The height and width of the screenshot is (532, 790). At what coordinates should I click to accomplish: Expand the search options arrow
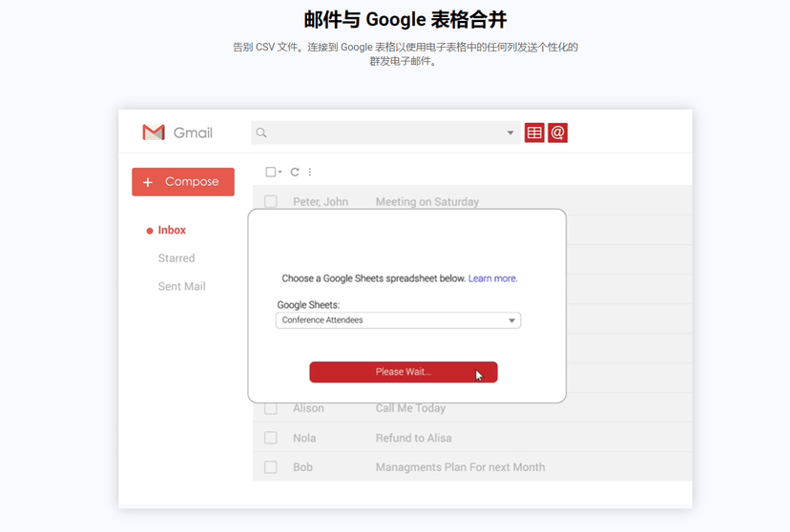[509, 133]
